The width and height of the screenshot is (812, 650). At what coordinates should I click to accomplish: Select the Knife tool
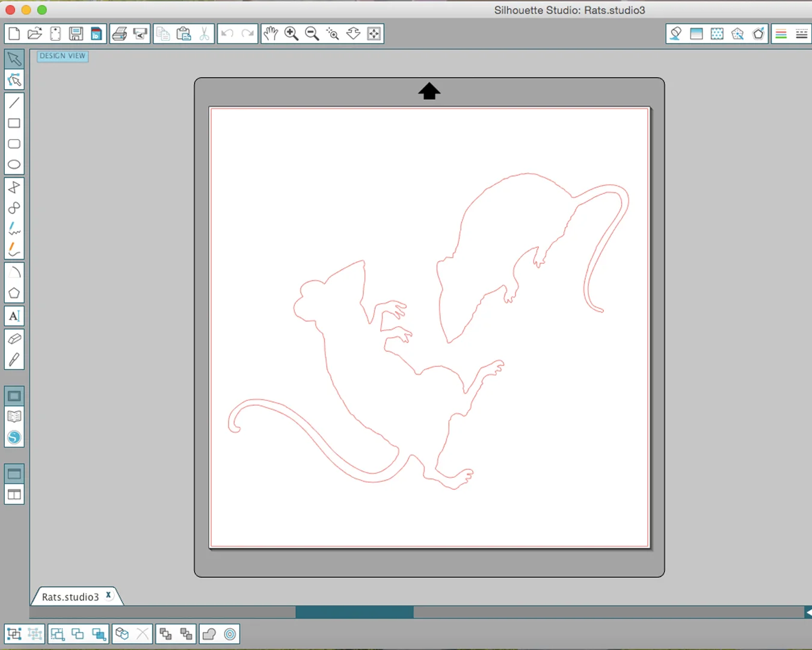(x=14, y=359)
